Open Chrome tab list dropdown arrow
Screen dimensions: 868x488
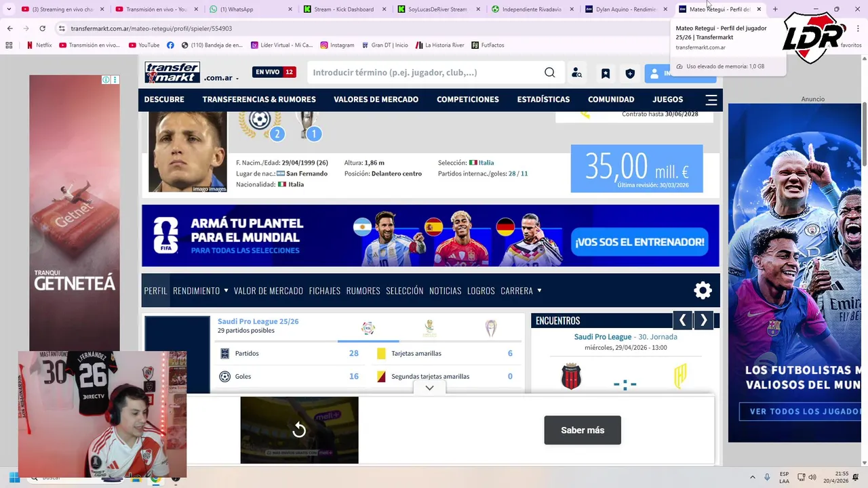[x=9, y=9]
